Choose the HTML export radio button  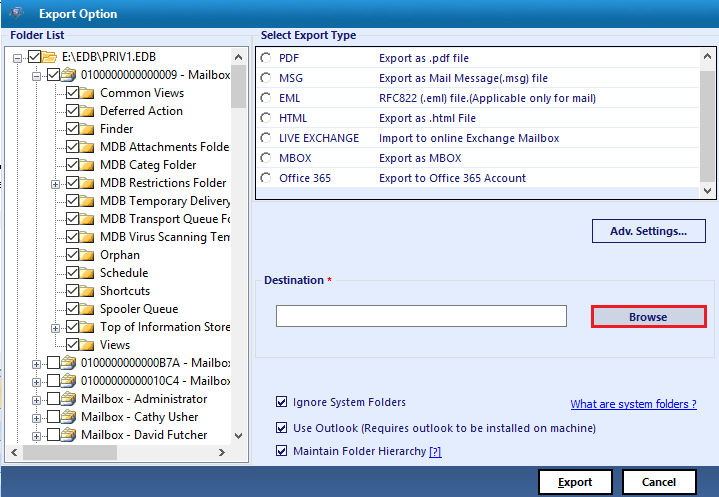coord(266,118)
